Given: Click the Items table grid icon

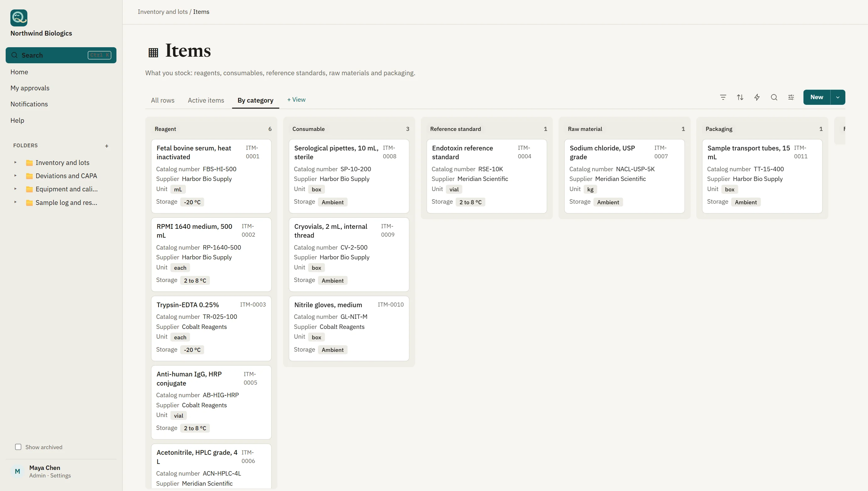Looking at the screenshot, I should pyautogui.click(x=153, y=52).
